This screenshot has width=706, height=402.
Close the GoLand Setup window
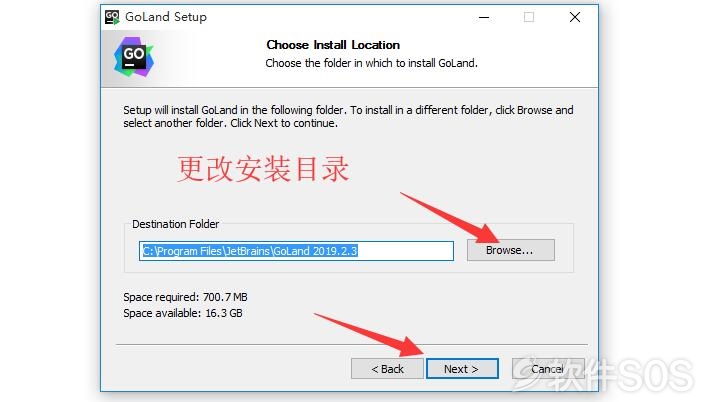coord(575,18)
